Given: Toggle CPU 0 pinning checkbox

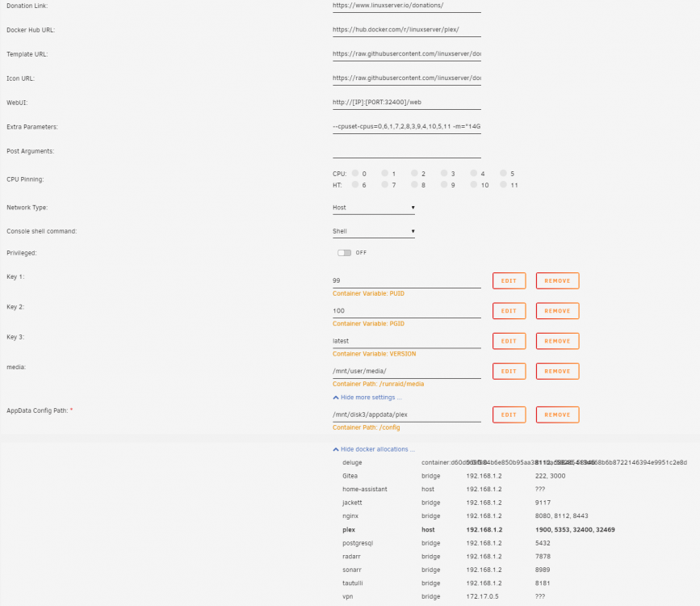Looking at the screenshot, I should [355, 173].
